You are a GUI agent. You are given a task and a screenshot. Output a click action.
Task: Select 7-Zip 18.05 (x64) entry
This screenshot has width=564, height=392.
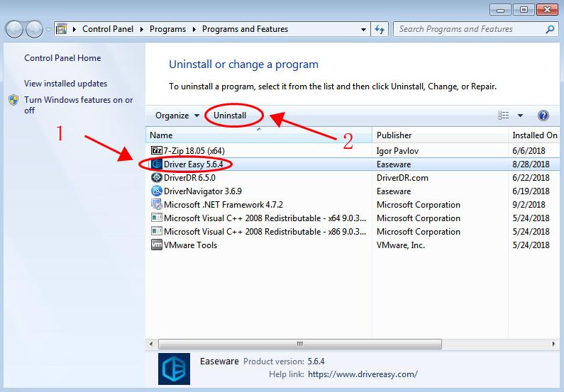pyautogui.click(x=194, y=150)
